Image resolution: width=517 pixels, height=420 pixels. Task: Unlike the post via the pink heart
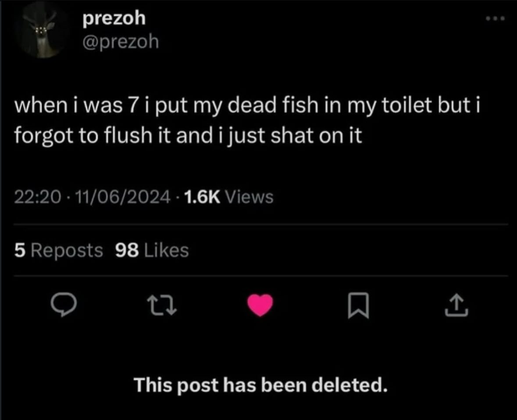pyautogui.click(x=261, y=306)
